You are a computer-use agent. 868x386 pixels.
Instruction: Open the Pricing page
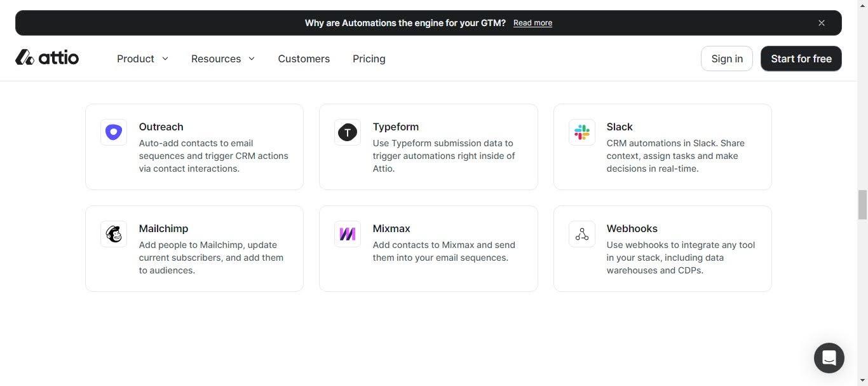369,59
